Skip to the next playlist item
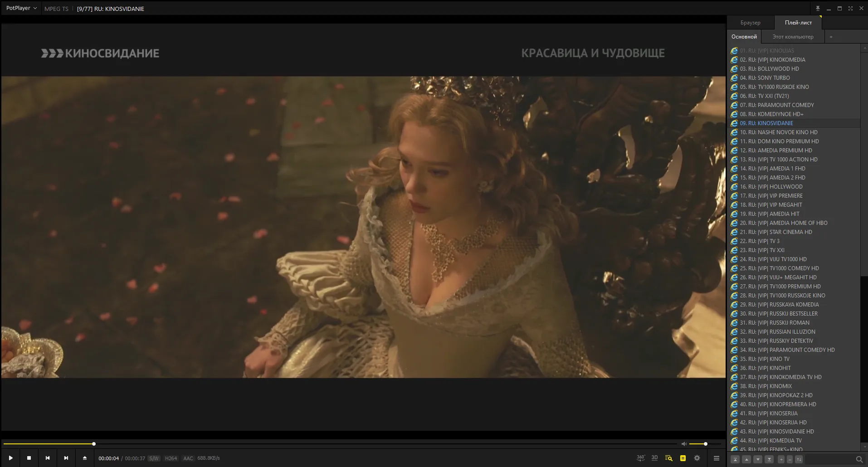 click(66, 458)
